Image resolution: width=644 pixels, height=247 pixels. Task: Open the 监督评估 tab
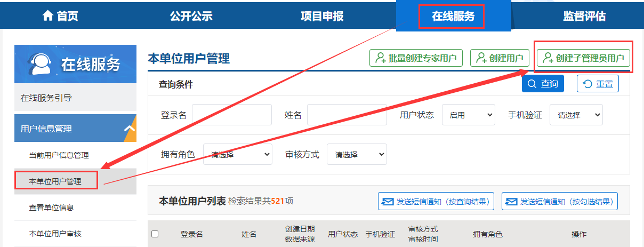(584, 16)
